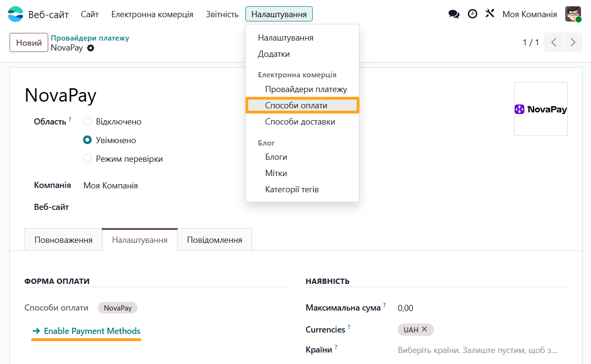Switch to the Повноваження tab
Screen dimensions: 591x364
click(x=63, y=239)
